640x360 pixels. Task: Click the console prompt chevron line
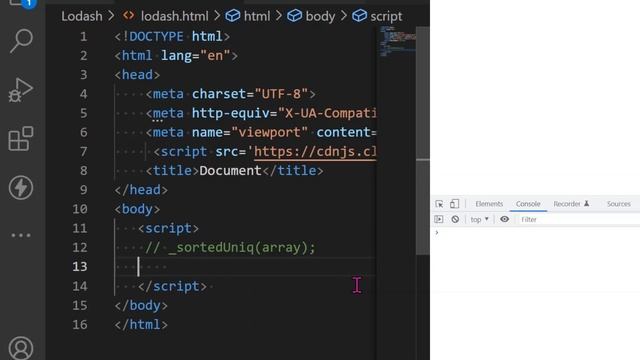click(437, 233)
